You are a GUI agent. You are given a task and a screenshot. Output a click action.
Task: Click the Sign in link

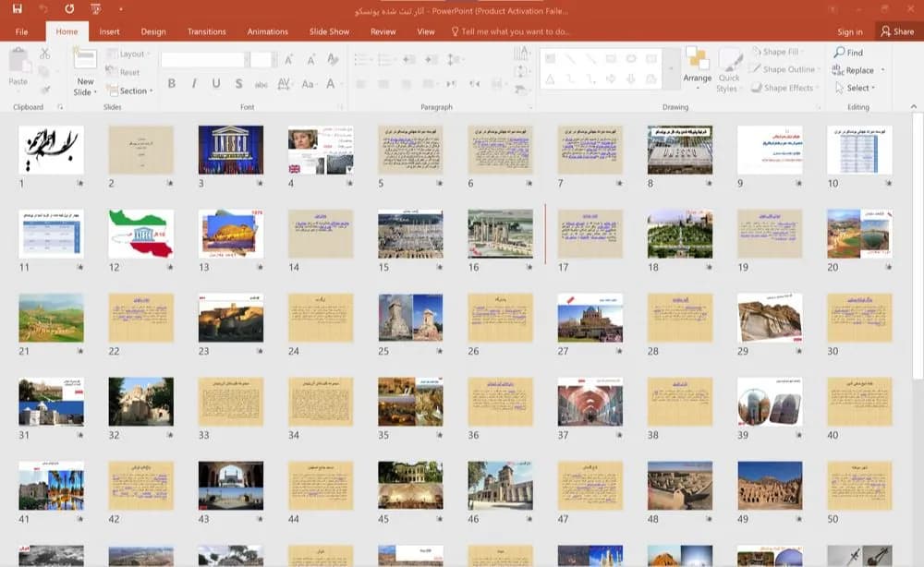[x=850, y=31]
